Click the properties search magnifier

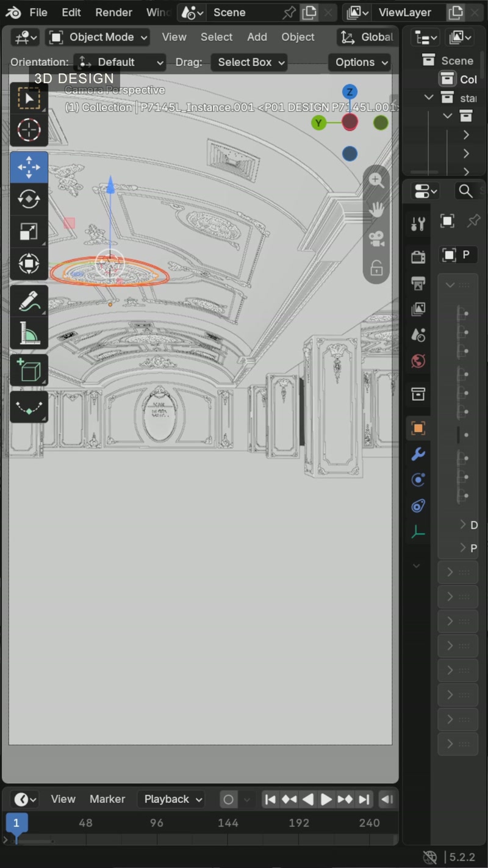pyautogui.click(x=465, y=192)
